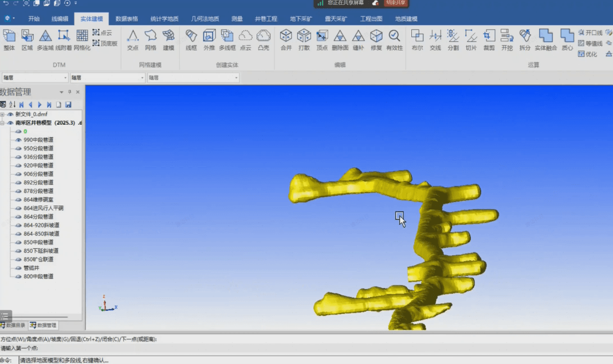The image size is (613, 364).
Task: Open the 地质建模 ribbon tab
Action: [x=406, y=19]
